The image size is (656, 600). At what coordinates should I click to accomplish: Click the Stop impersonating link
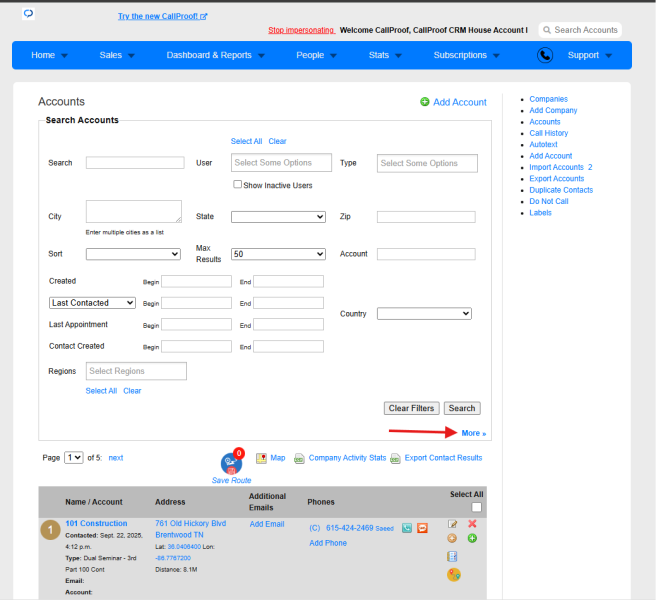(x=301, y=30)
